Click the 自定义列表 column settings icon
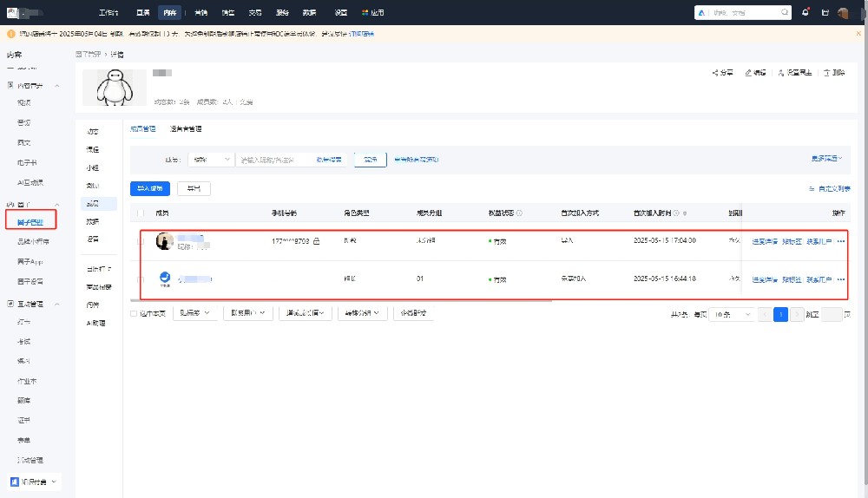The image size is (868, 498). click(x=812, y=188)
